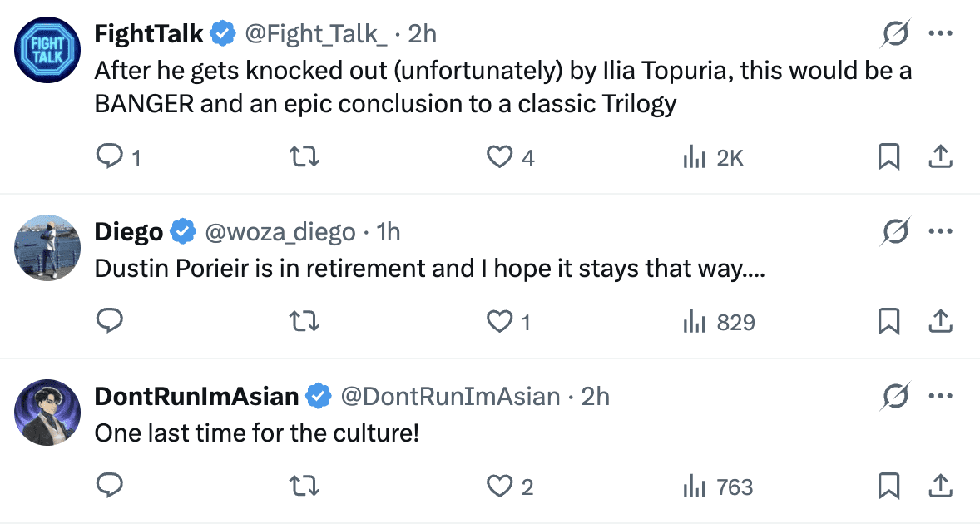This screenshot has width=980, height=524.
Task: Share FightTalk's tweet
Action: 939,156
